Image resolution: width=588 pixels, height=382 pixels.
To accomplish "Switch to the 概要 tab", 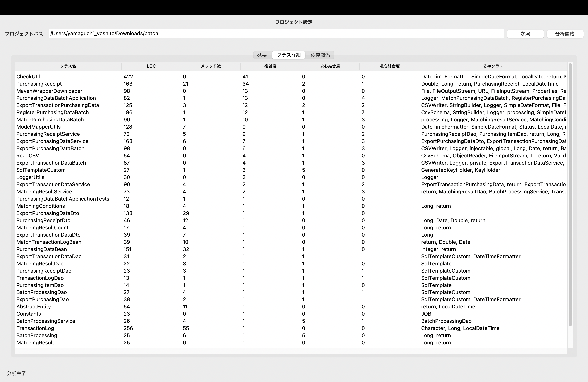I will [262, 55].
